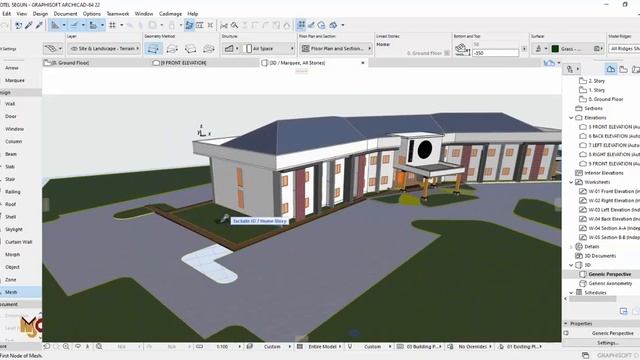The image size is (640, 360).
Task: Select the Object tool
Action: [x=12, y=267]
